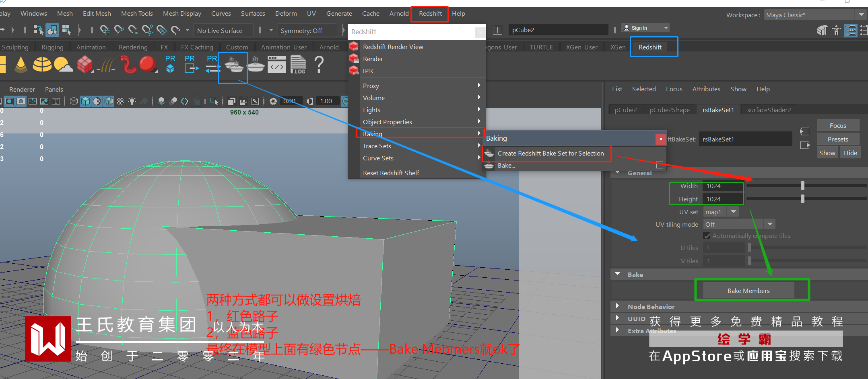Click the red proxy cube shelf icon
The height and width of the screenshot is (379, 868).
85,64
